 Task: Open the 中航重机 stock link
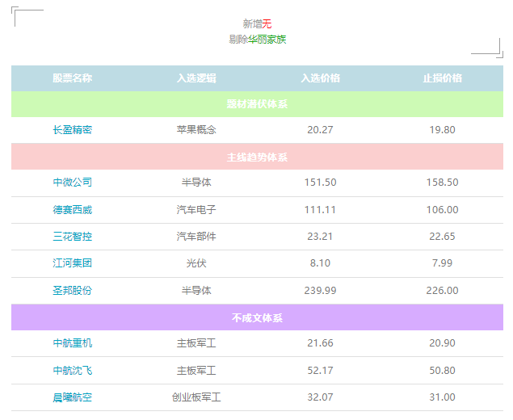click(x=72, y=343)
